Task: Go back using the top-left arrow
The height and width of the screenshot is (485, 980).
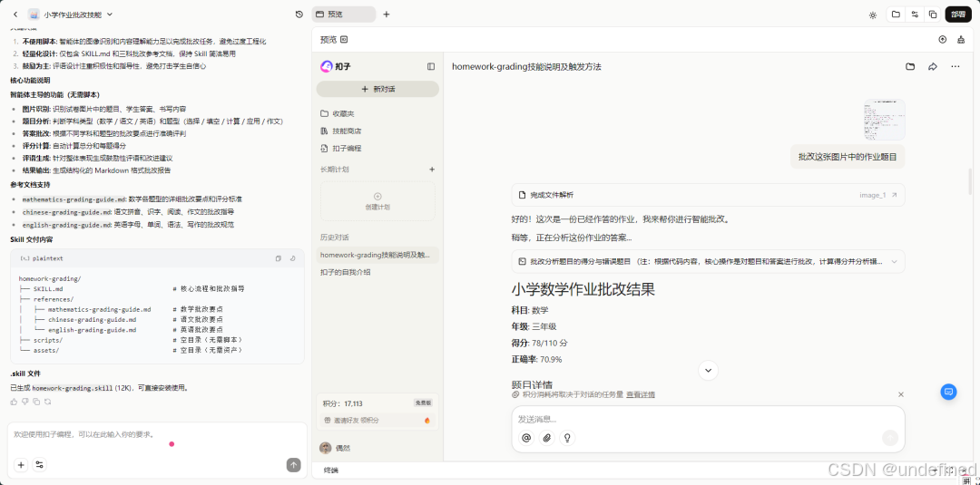Action: tap(15, 15)
